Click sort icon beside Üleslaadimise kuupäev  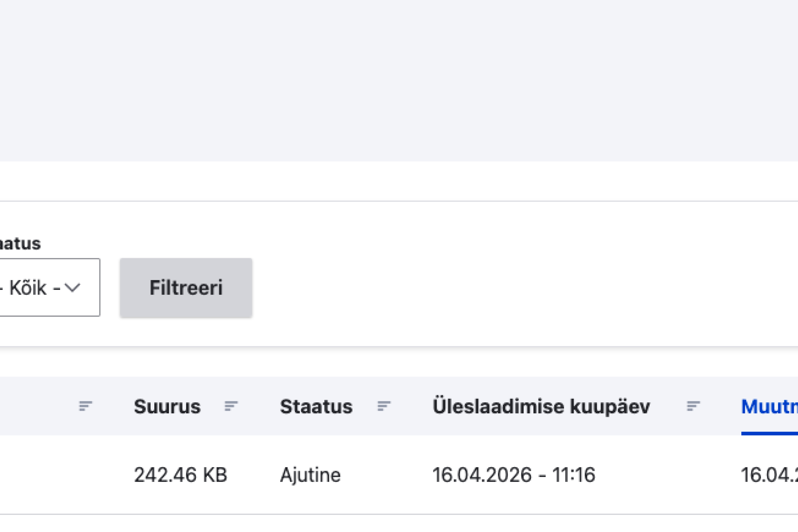[693, 406]
